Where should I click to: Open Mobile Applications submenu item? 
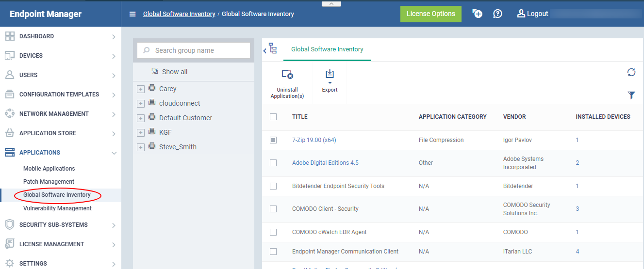(49, 169)
